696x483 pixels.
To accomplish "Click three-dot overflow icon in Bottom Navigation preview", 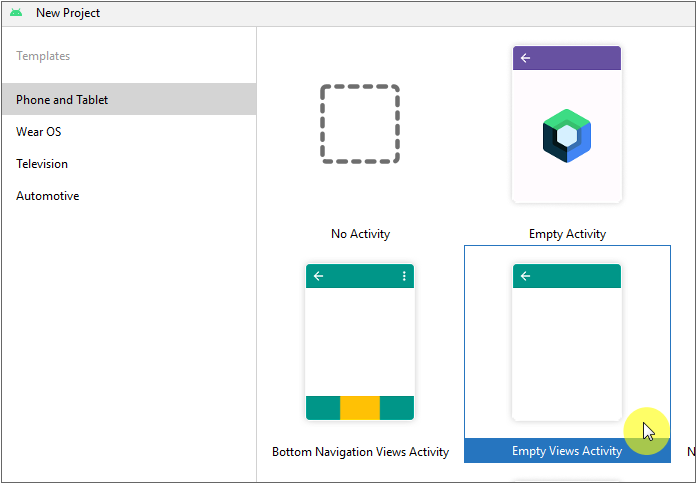I will (x=404, y=276).
